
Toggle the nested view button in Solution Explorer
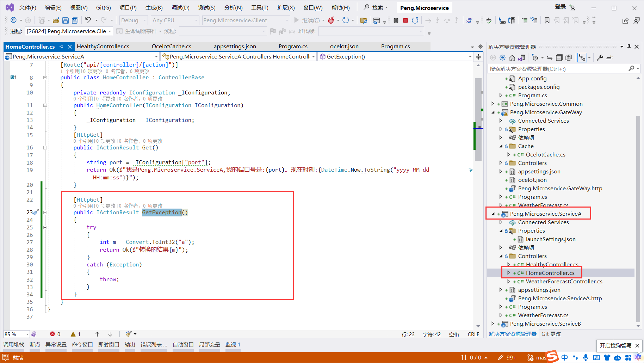[582, 58]
